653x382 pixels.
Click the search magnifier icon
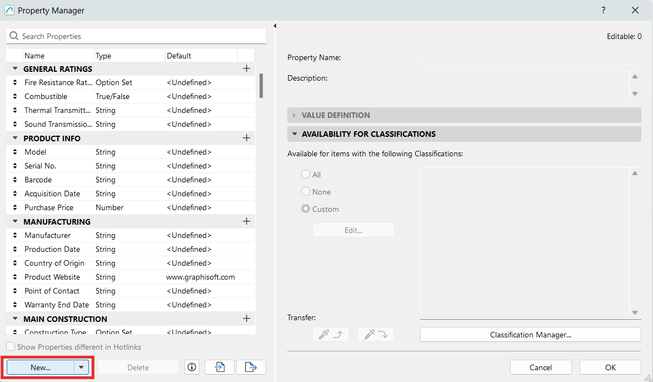click(14, 36)
